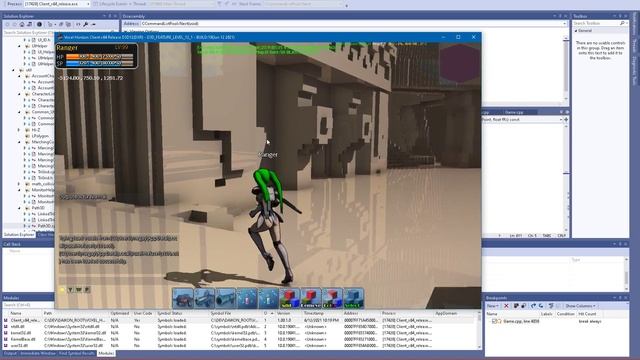Click the Ranger nameplate above the character

pyautogui.click(x=268, y=155)
